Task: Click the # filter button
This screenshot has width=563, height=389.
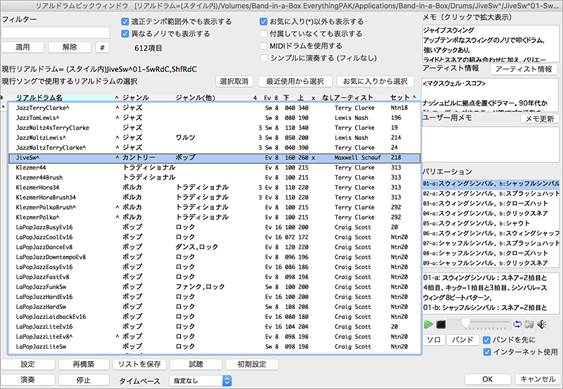Action: pos(102,47)
